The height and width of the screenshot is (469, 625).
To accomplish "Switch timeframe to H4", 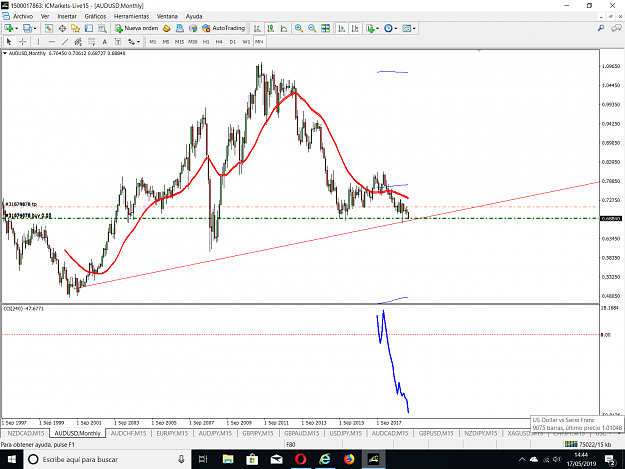I will point(219,41).
